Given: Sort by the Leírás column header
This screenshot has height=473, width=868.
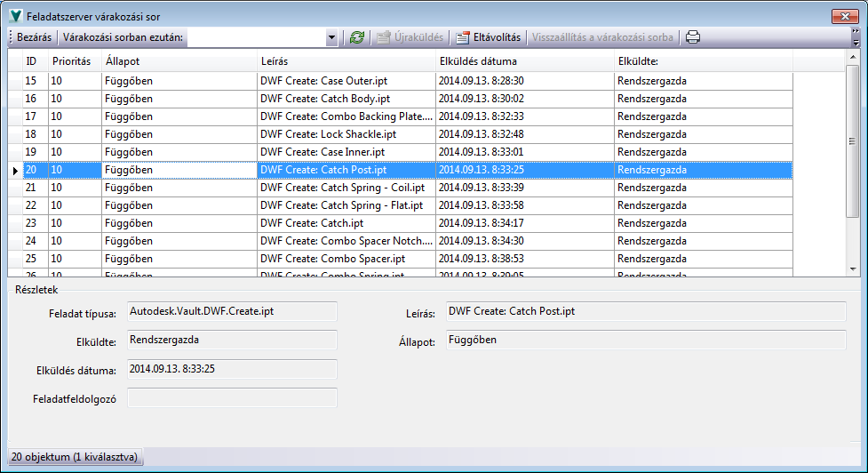Looking at the screenshot, I should click(346, 61).
